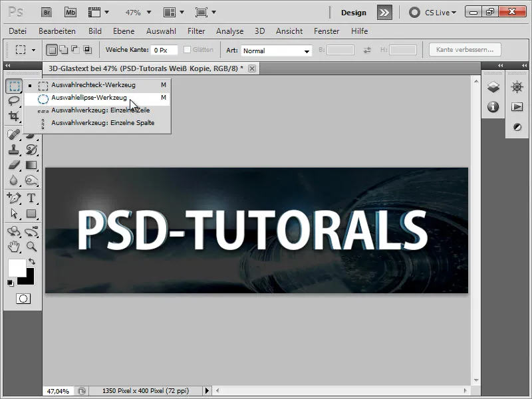Image resolution: width=532 pixels, height=399 pixels.
Task: Activate the Type tool (T)
Action: click(31, 198)
